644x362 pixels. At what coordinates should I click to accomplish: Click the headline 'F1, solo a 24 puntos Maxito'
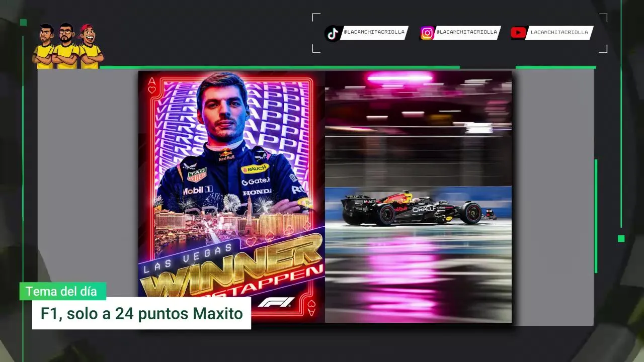pyautogui.click(x=141, y=314)
